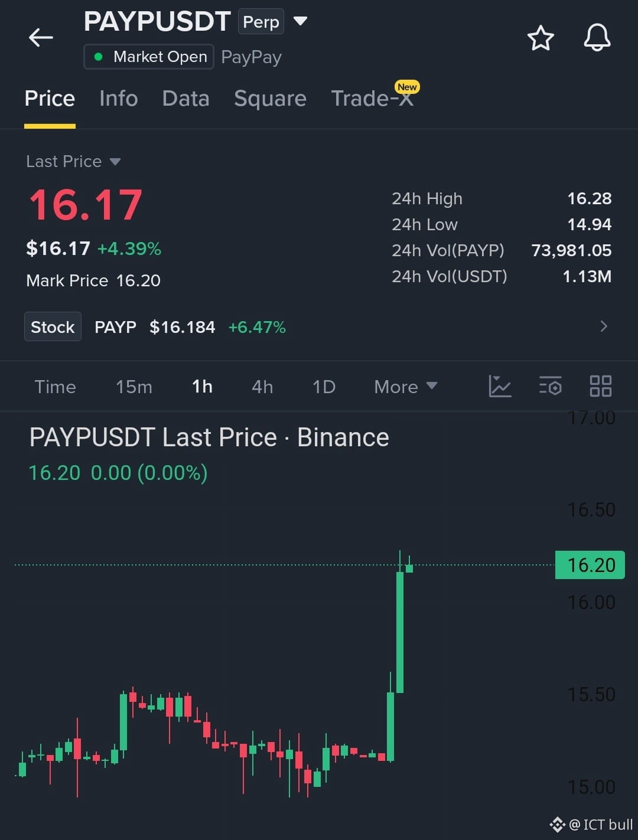
Task: Open price alerts via the bell icon
Action: [597, 38]
